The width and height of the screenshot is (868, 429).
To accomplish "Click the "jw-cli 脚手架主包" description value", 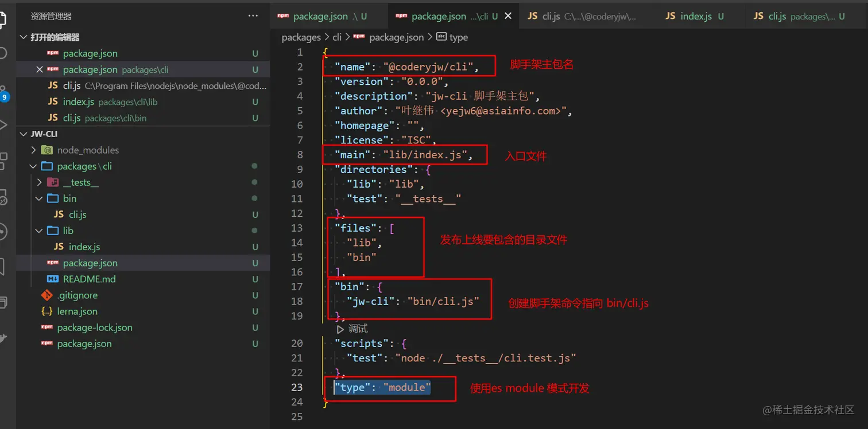I will pyautogui.click(x=480, y=96).
